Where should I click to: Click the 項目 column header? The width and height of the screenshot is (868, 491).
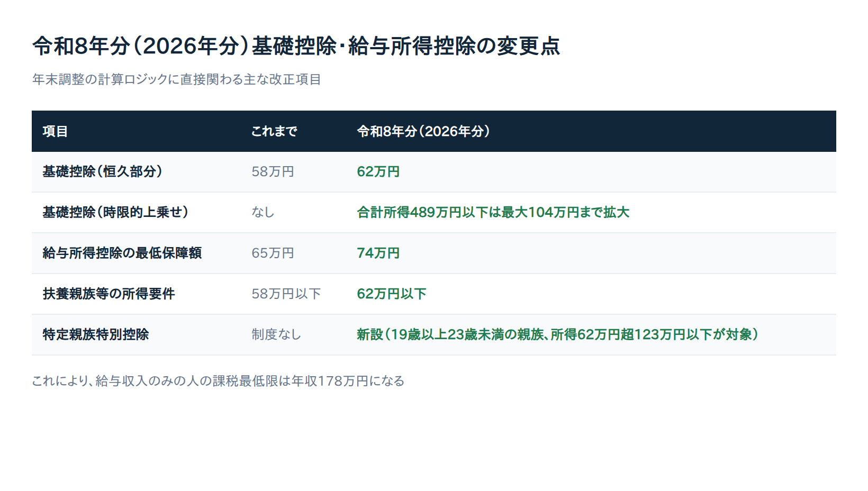55,131
